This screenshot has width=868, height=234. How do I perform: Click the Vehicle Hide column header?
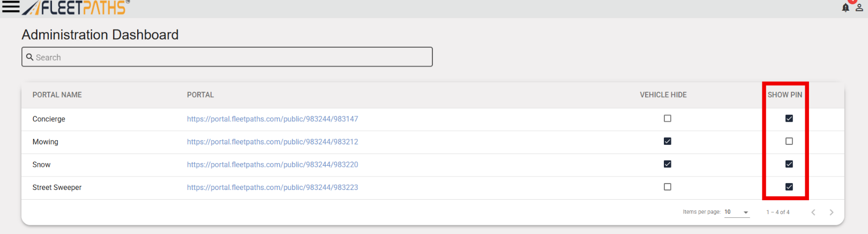coord(663,95)
